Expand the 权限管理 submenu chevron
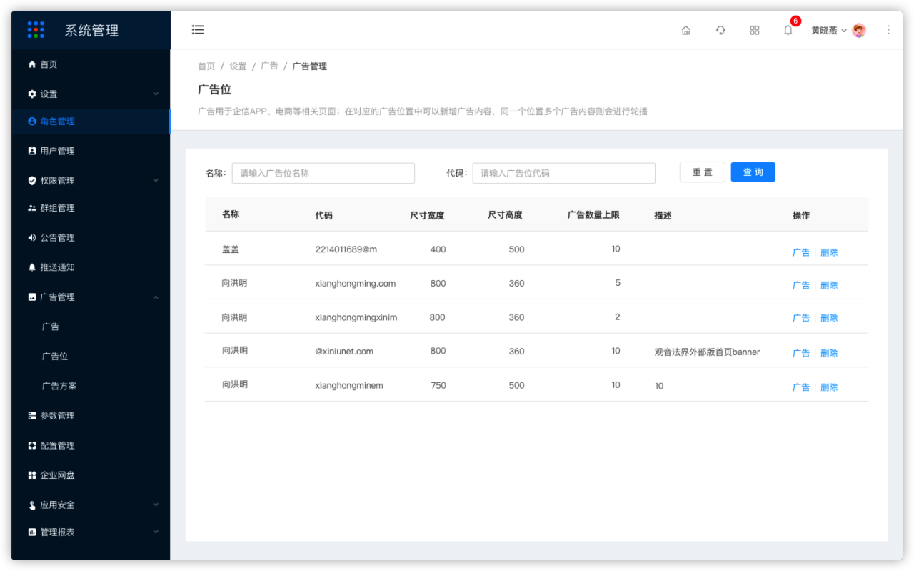Screen dimensions: 915x571 tap(156, 180)
